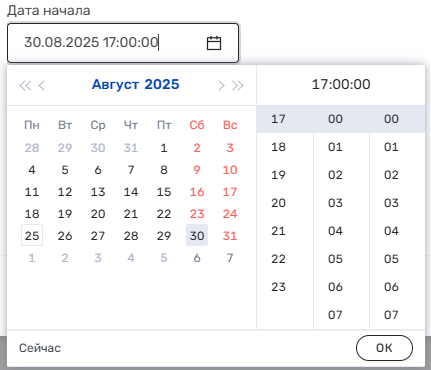Click in the Дата начала input field
Image resolution: width=431 pixels, height=370 pixels.
tap(123, 43)
